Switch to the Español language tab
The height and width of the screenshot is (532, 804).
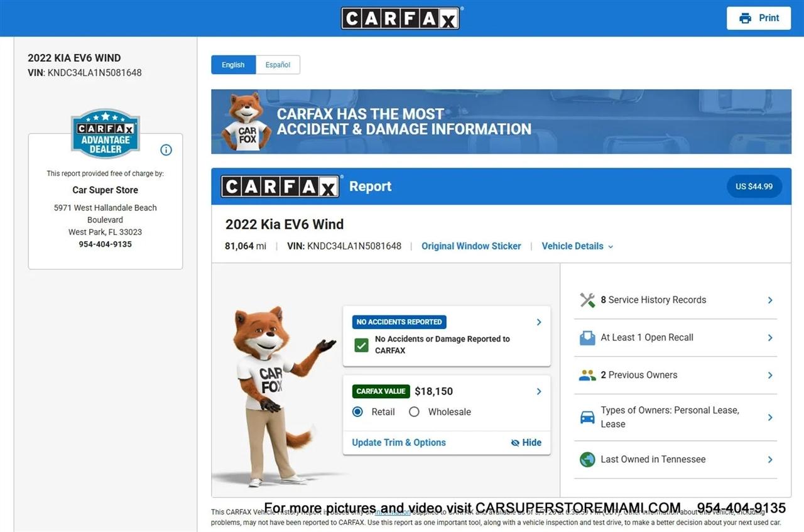(278, 65)
